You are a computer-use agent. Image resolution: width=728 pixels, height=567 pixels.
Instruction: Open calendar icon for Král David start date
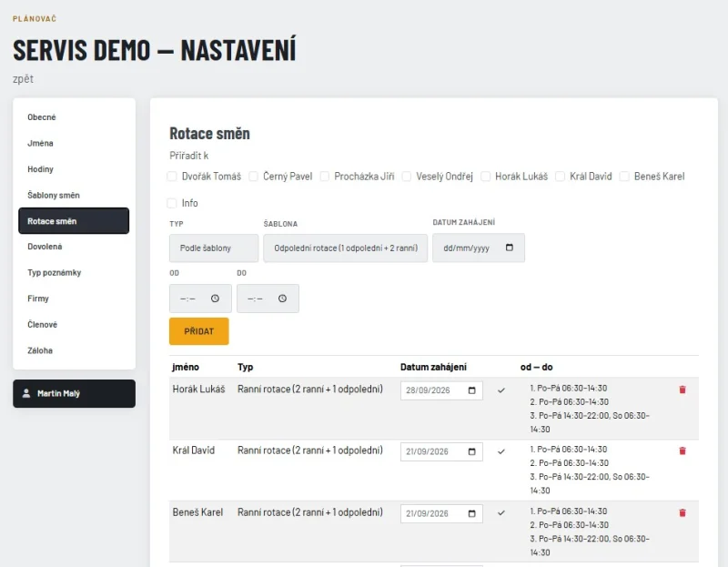coord(471,451)
